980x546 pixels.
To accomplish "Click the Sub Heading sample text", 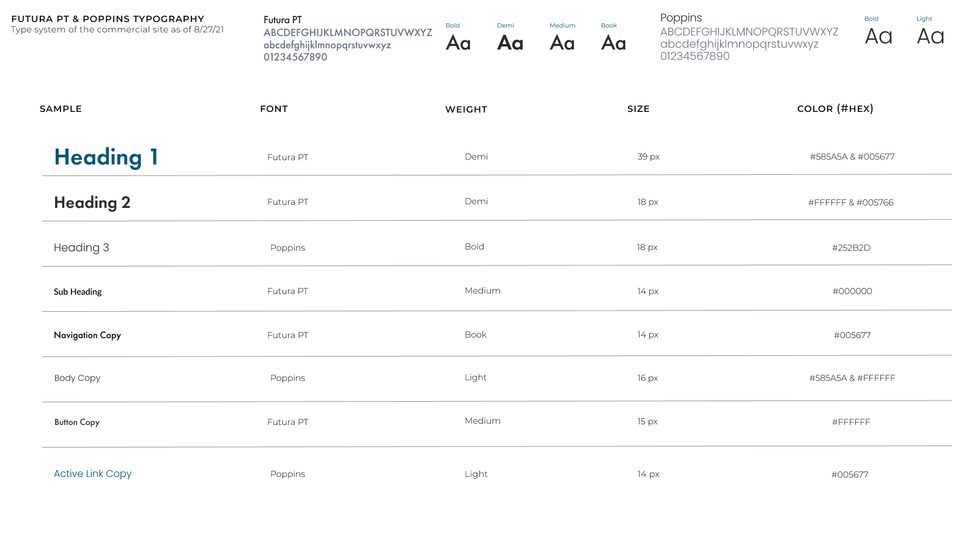I will (x=78, y=292).
